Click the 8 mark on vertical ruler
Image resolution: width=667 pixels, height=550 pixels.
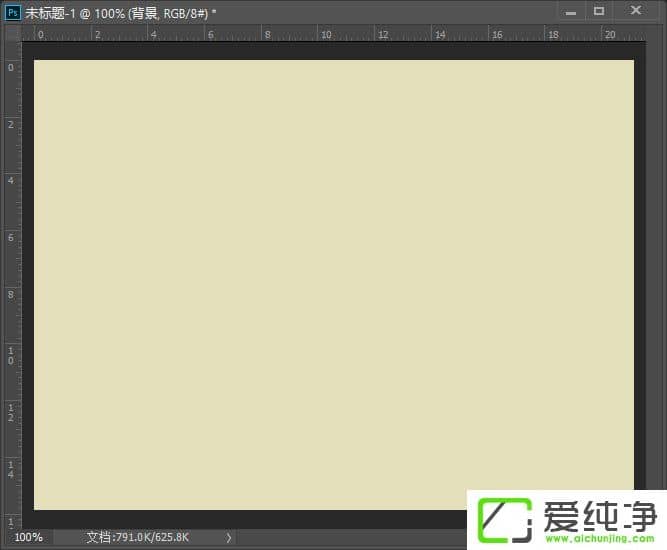tap(11, 295)
